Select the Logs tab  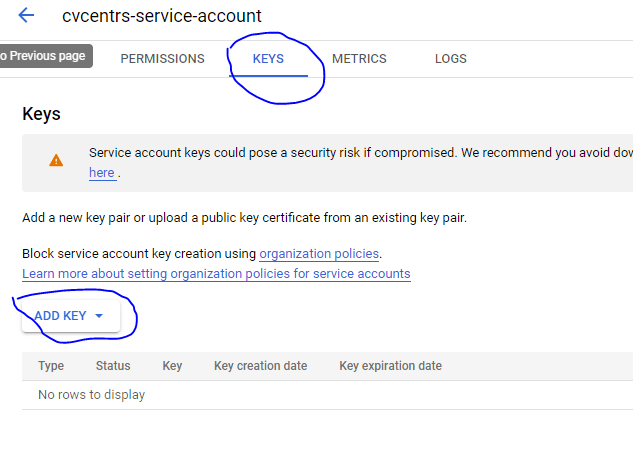pyautogui.click(x=451, y=59)
